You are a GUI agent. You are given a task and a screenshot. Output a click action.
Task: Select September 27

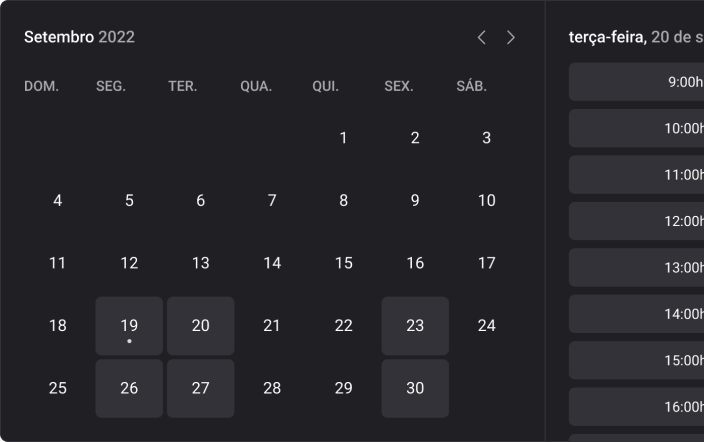point(201,388)
